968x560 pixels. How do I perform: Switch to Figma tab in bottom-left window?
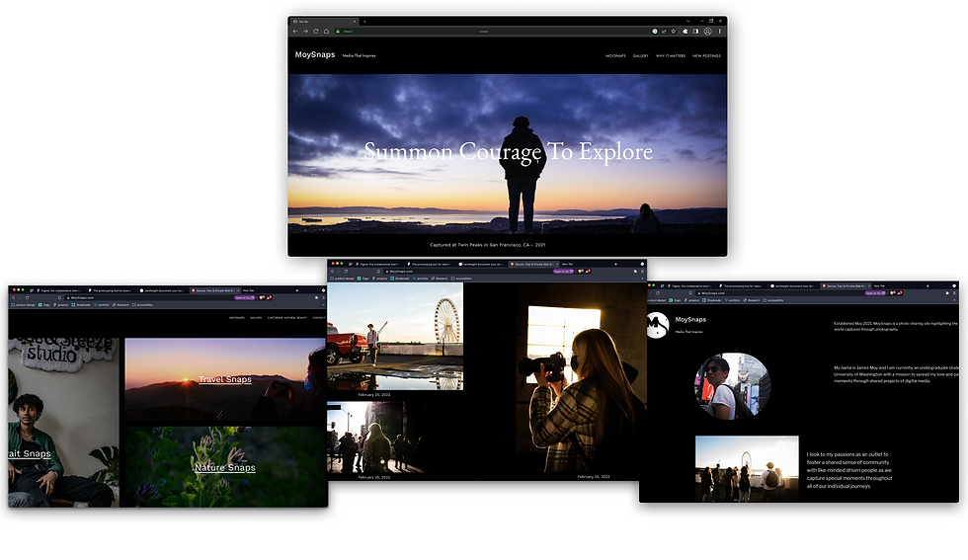pyautogui.click(x=60, y=290)
